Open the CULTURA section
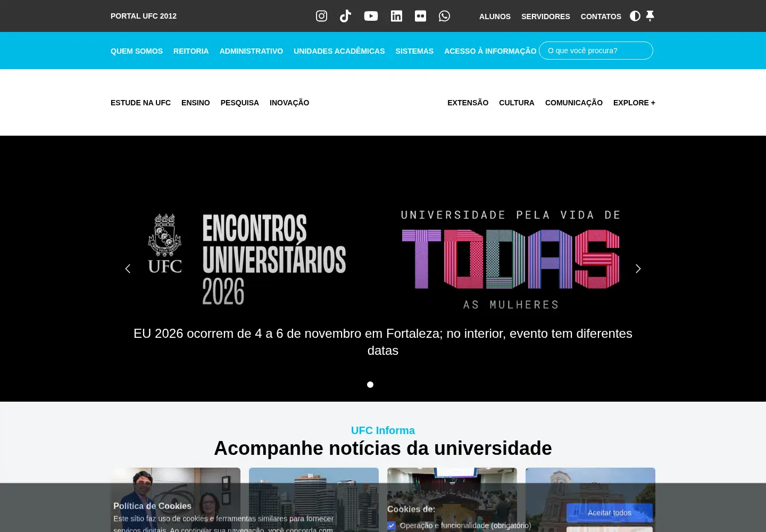Screen dimensions: 766x532 517,103
